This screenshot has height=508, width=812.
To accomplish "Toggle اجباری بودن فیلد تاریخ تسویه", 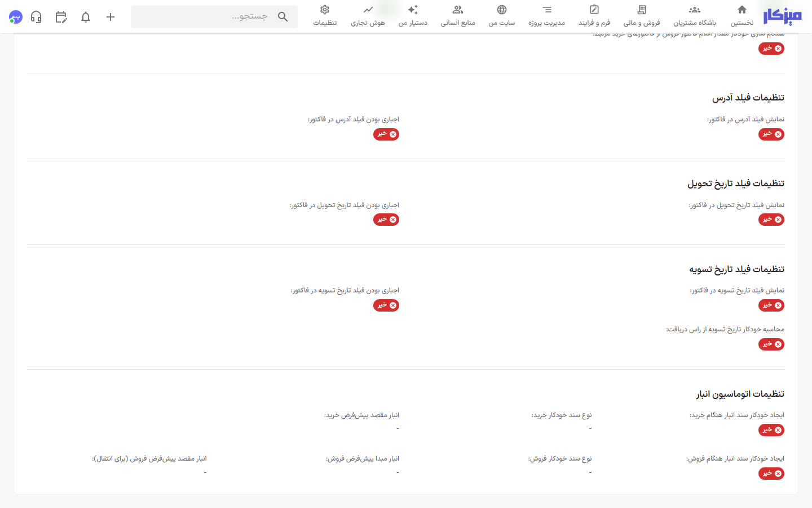I will click(386, 305).
